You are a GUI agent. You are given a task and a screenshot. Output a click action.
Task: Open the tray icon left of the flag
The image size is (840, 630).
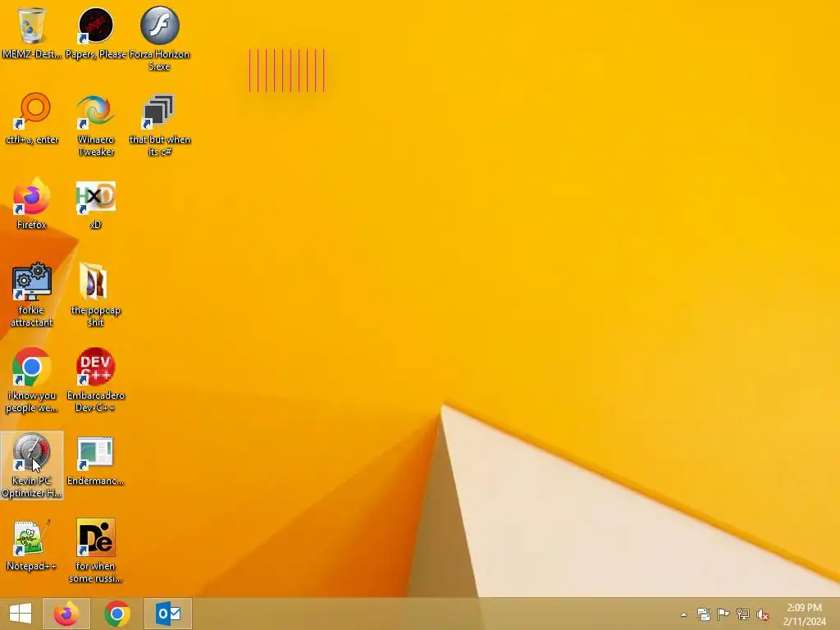[x=703, y=614]
